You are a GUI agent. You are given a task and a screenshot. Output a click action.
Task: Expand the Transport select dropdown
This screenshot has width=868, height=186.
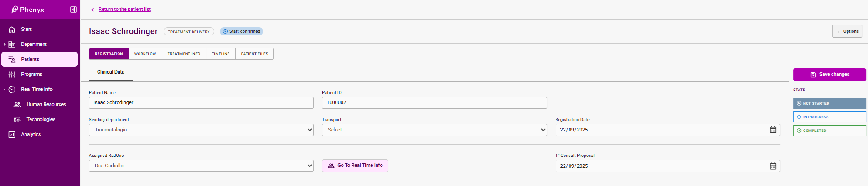(434, 130)
